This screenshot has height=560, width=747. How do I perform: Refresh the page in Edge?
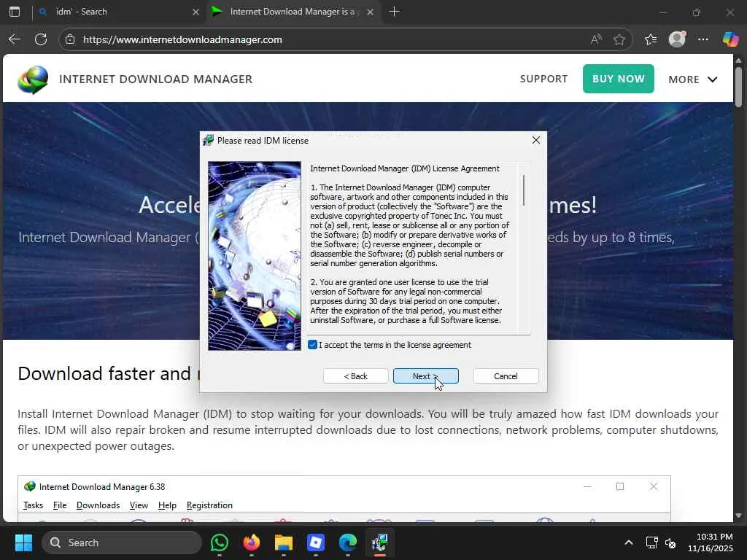coord(41,39)
